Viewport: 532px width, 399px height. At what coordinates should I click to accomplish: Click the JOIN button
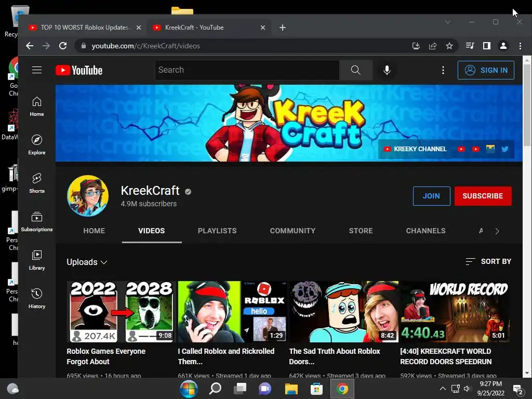click(431, 196)
